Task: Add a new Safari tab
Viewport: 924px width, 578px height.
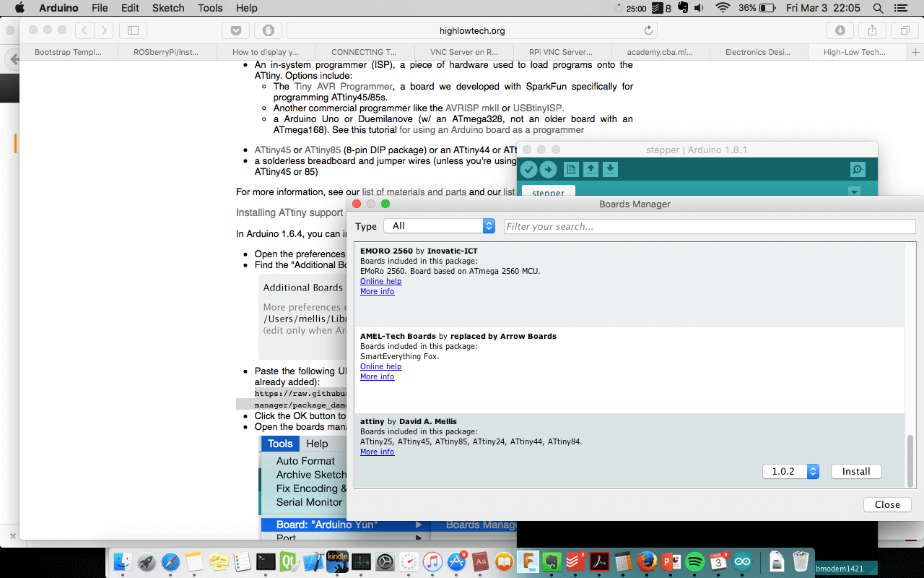Action: pyautogui.click(x=916, y=52)
